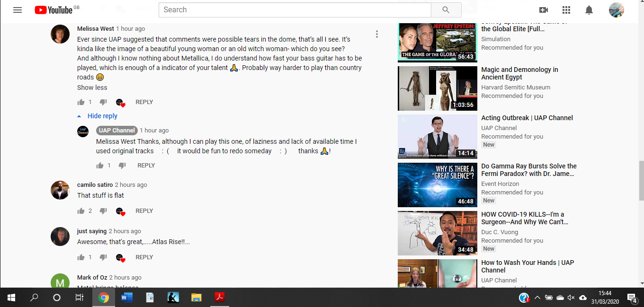Dislike camilo satiro's comment
644x307 pixels.
click(x=103, y=211)
